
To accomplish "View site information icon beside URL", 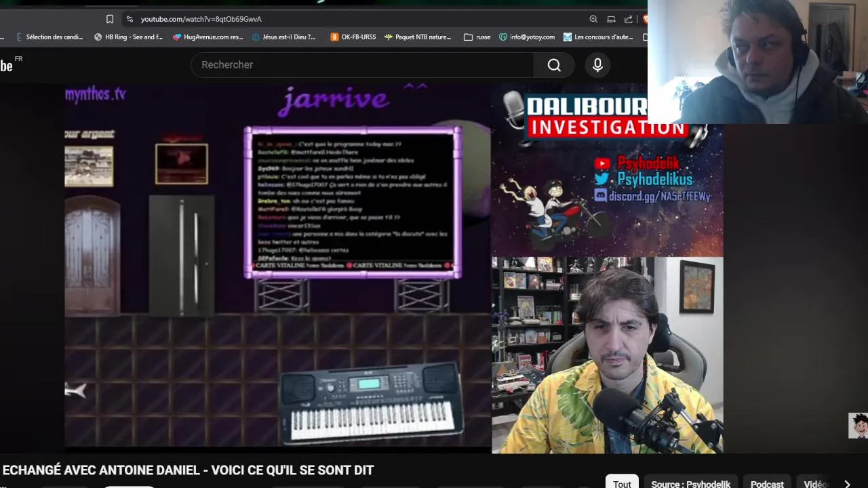I will [130, 19].
